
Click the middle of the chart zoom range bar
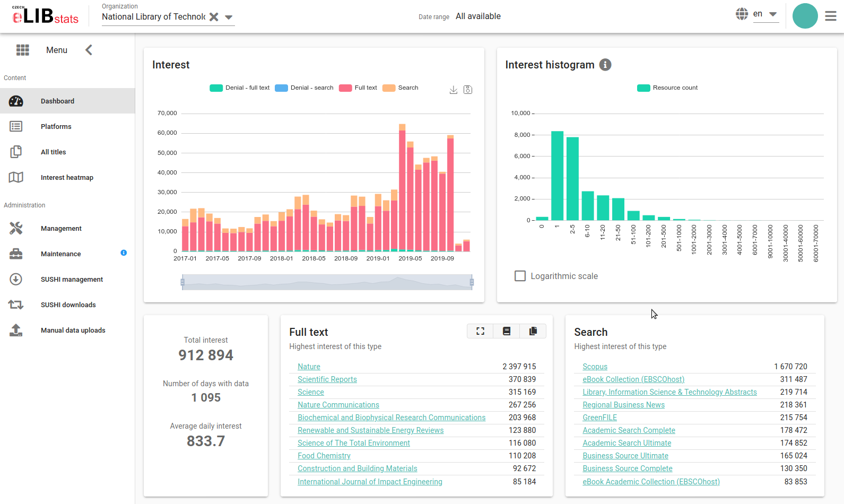327,282
